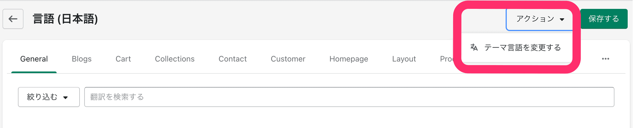Image resolution: width=644 pixels, height=128 pixels.
Task: Select the Collections tab
Action: pos(175,59)
